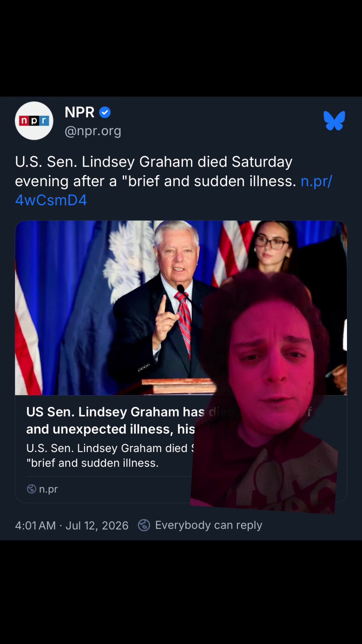Image resolution: width=362 pixels, height=644 pixels.
Task: Open the @npr.org handle
Action: tap(93, 131)
